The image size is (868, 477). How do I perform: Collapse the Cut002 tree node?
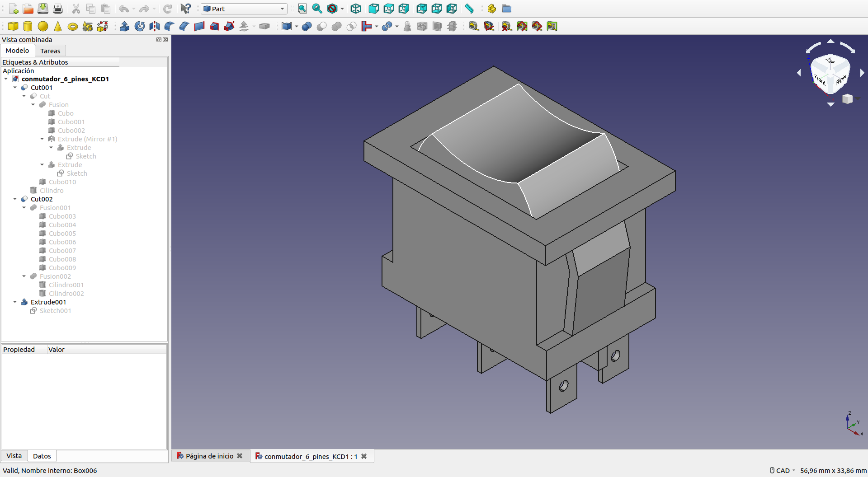point(15,199)
